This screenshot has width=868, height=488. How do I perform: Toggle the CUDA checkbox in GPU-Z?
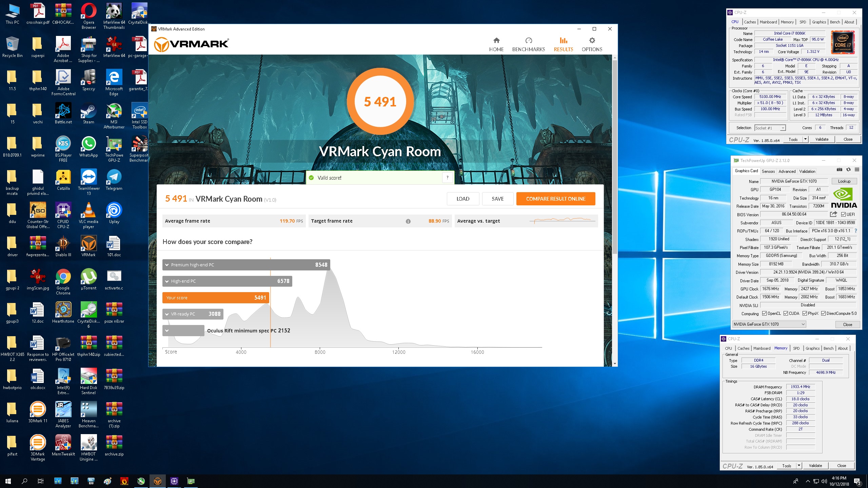pyautogui.click(x=786, y=313)
